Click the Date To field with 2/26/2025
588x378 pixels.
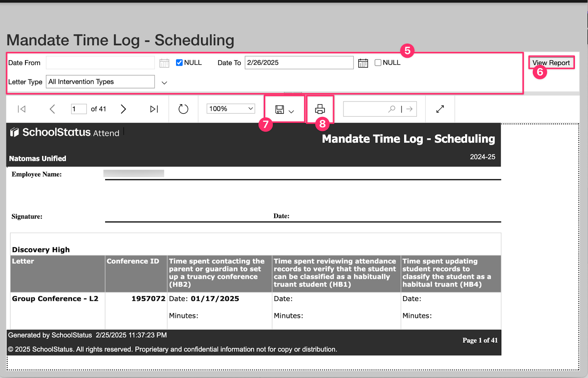[x=299, y=62]
